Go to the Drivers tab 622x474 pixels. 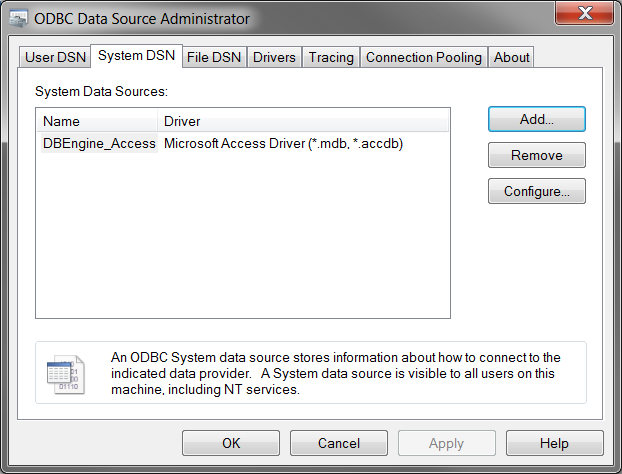tap(274, 57)
